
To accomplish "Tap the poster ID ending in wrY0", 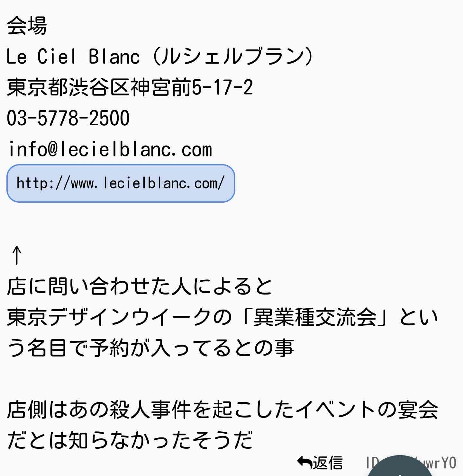I will (411, 463).
